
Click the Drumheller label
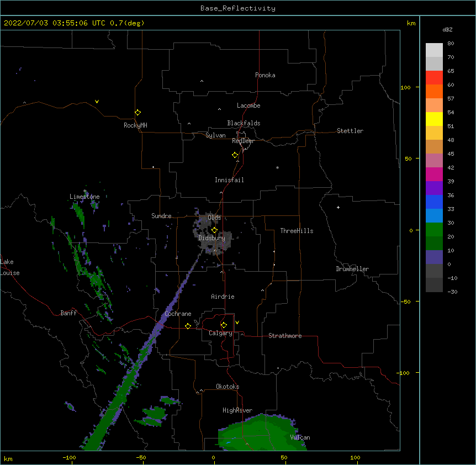(x=352, y=269)
